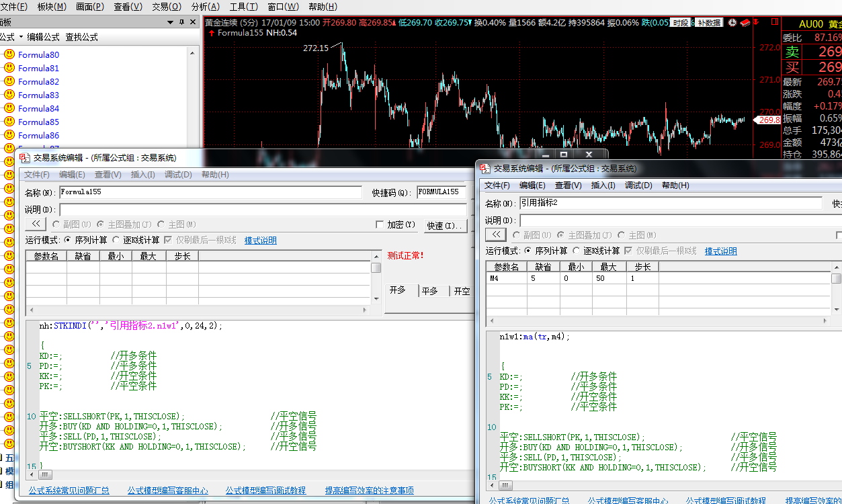Open 公式模型编写调试教程 link in Formula155 editor
This screenshot has width=842, height=504.
point(265,491)
